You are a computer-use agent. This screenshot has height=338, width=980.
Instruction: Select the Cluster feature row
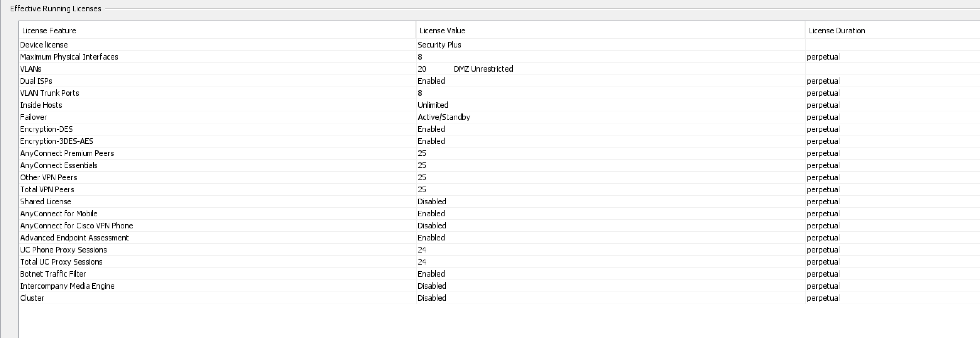[500, 298]
